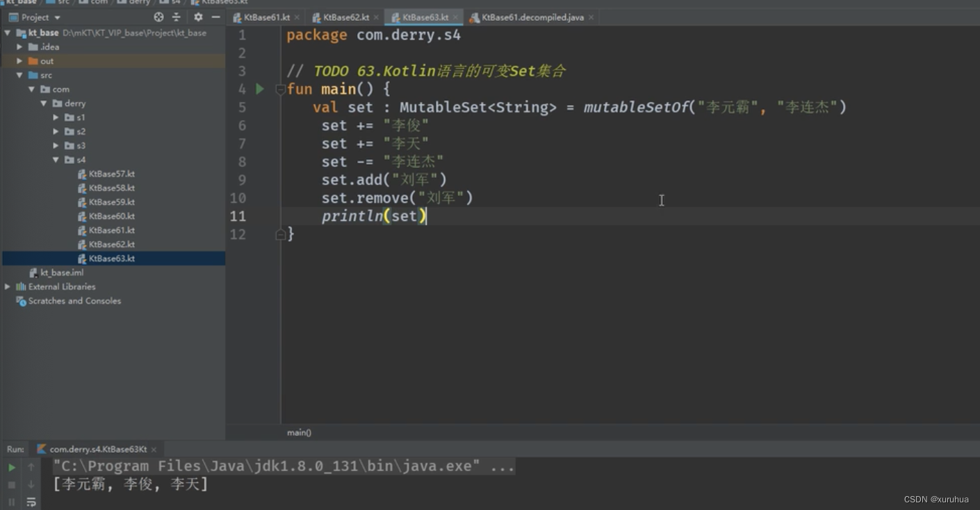Viewport: 980px width, 510px height.
Task: Expand the out folder
Action: point(19,61)
